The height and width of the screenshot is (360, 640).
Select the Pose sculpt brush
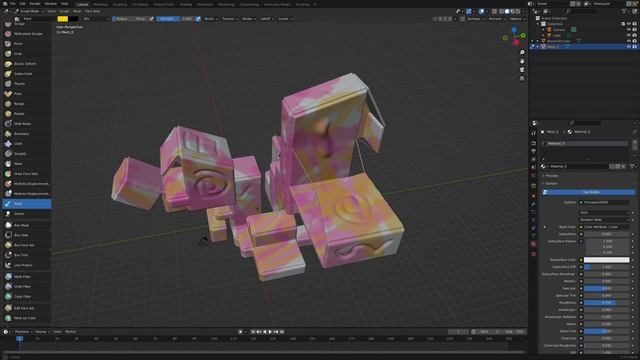[27, 94]
